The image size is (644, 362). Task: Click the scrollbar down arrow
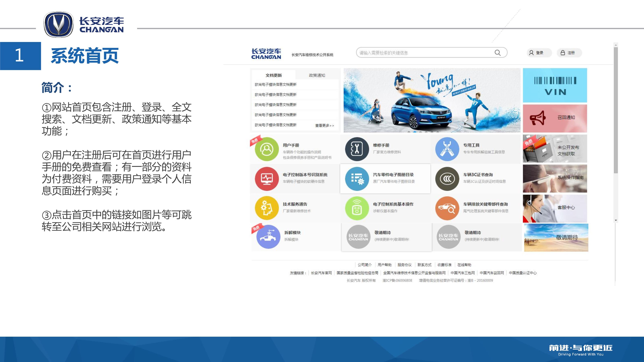click(616, 220)
